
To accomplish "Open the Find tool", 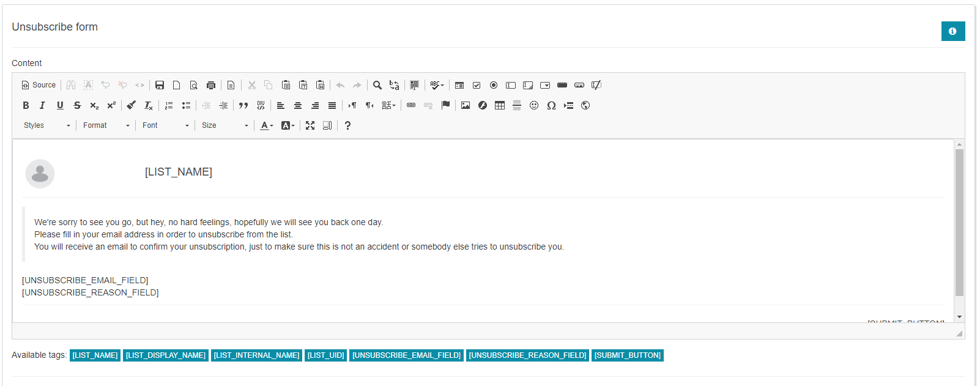I will pyautogui.click(x=377, y=85).
